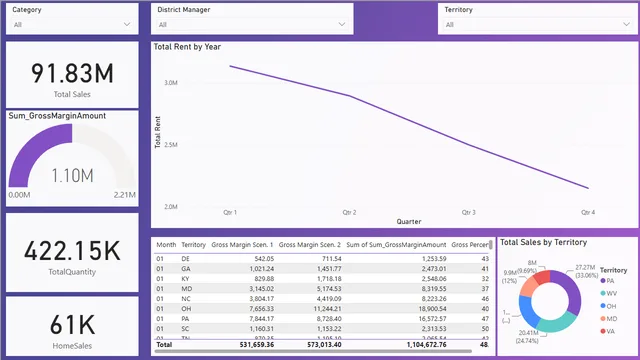Image resolution: width=640 pixels, height=360 pixels.
Task: Click the table's horizontal scrollbar
Action: click(313, 351)
